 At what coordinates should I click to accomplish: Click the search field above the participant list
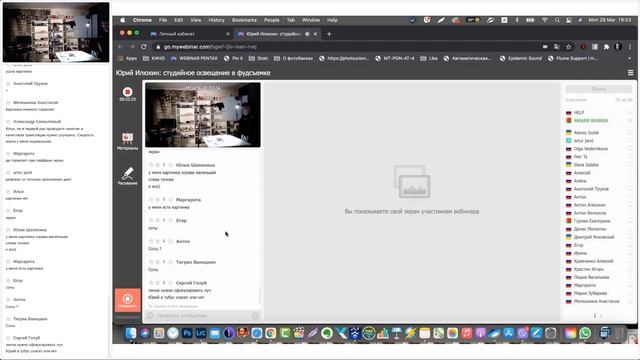coord(598,89)
